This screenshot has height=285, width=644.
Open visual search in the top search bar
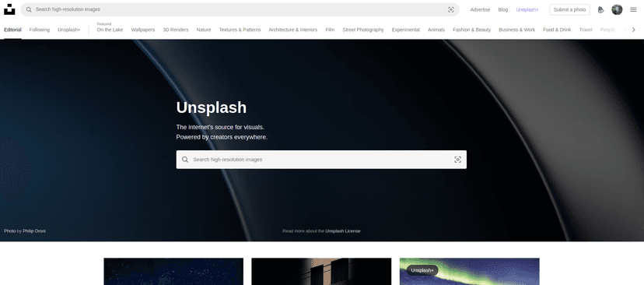coord(450,9)
